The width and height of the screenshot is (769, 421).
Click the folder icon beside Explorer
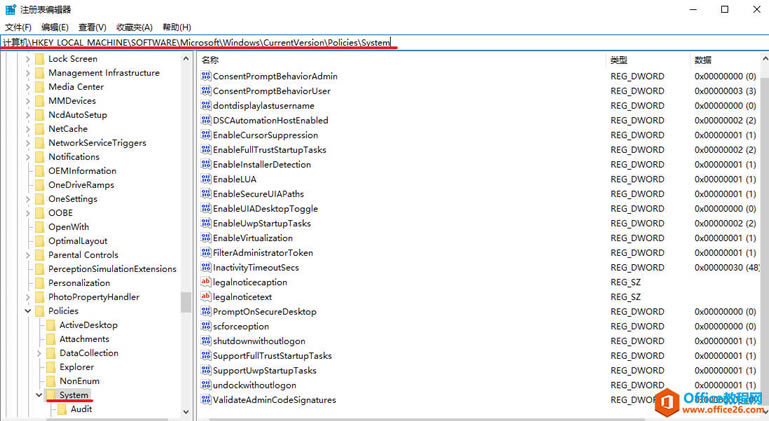pos(51,367)
